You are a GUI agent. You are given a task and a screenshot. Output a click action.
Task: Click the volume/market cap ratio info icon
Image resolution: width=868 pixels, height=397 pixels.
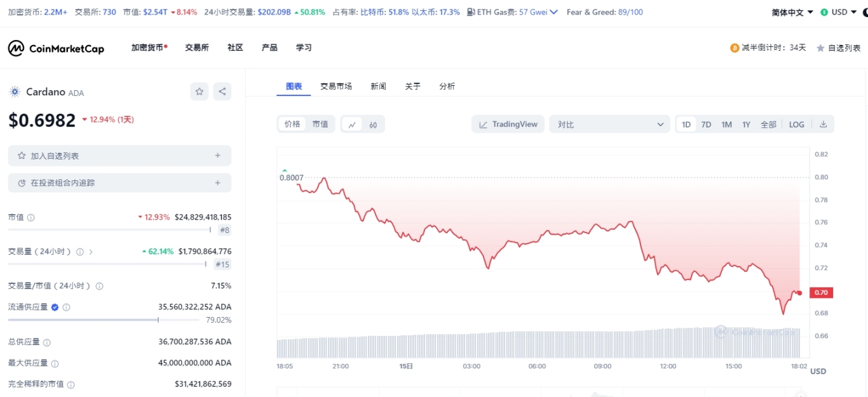pyautogui.click(x=99, y=286)
